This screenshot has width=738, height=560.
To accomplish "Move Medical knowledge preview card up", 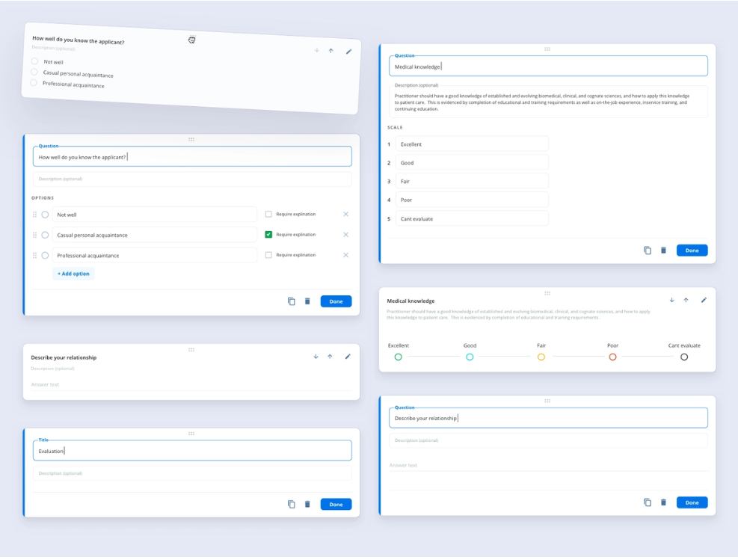I will (686, 301).
